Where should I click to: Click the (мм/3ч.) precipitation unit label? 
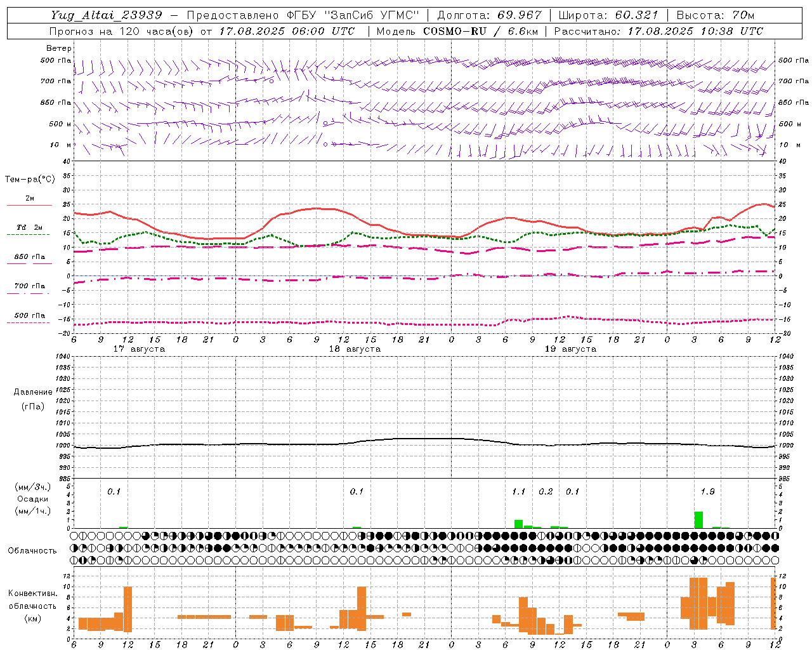[33, 487]
